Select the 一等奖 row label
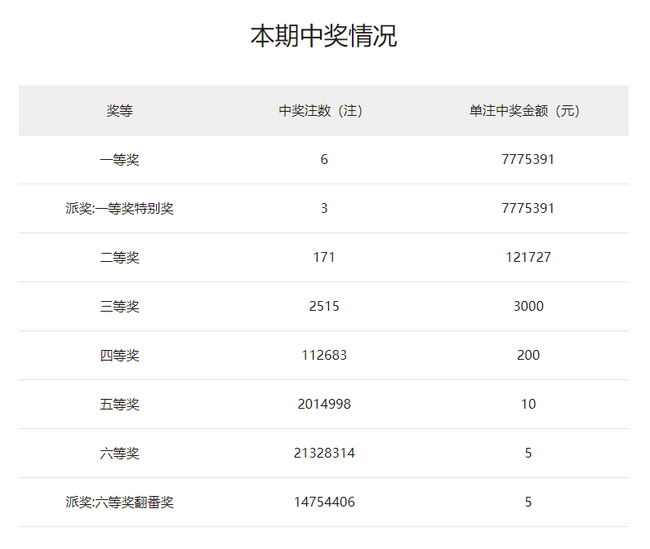This screenshot has width=650, height=549. [x=119, y=160]
